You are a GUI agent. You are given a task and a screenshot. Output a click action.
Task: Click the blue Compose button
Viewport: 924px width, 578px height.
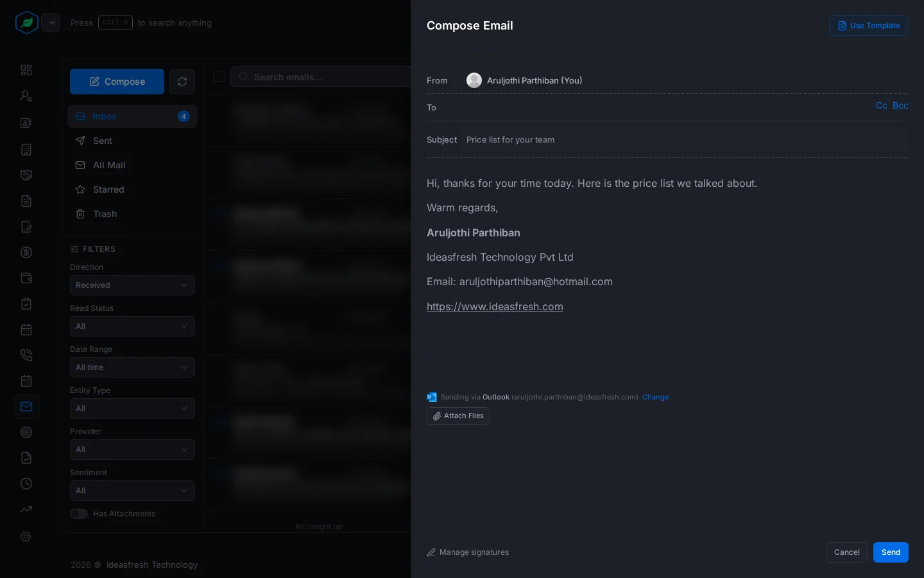pos(117,82)
